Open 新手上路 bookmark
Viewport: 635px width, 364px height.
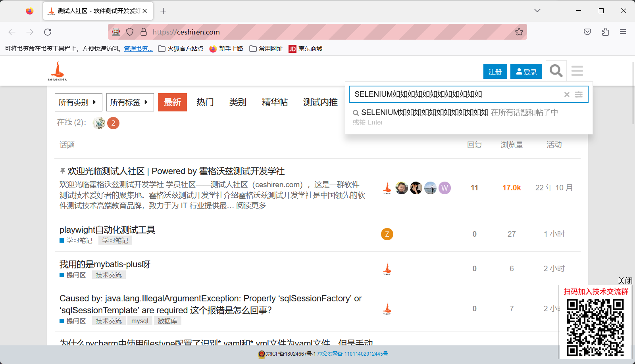tap(226, 49)
